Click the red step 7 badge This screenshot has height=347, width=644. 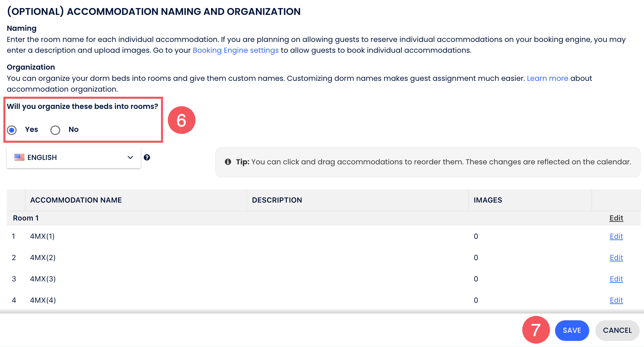coord(536,330)
